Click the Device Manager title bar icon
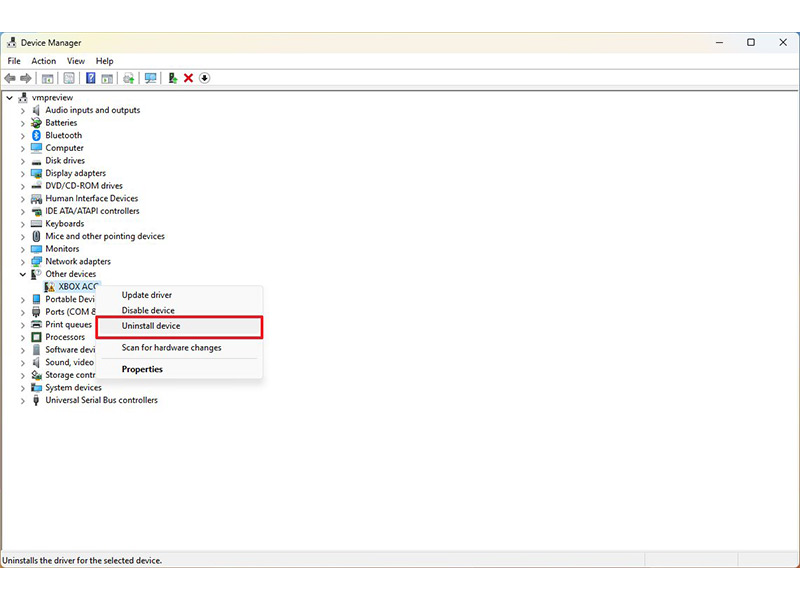This screenshot has height=600, width=800. (12, 42)
